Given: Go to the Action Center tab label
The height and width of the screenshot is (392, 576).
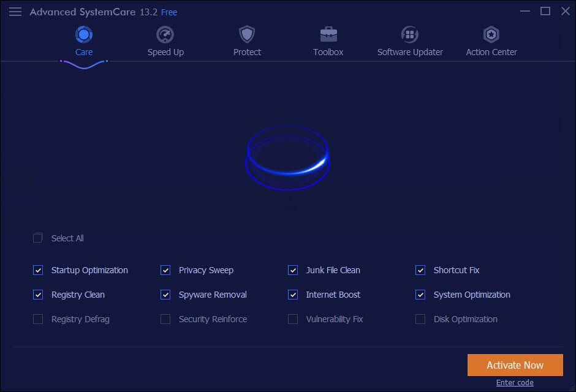Looking at the screenshot, I should click(491, 52).
